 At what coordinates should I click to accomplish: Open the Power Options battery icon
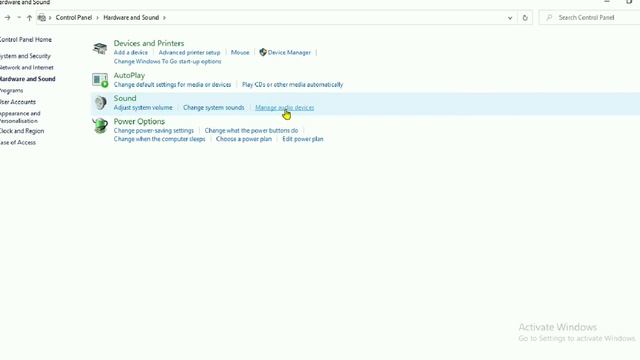tap(100, 126)
